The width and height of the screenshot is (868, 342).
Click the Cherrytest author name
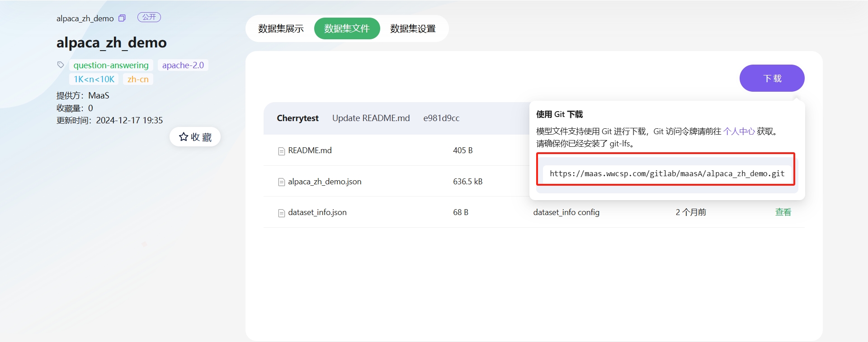click(x=297, y=118)
